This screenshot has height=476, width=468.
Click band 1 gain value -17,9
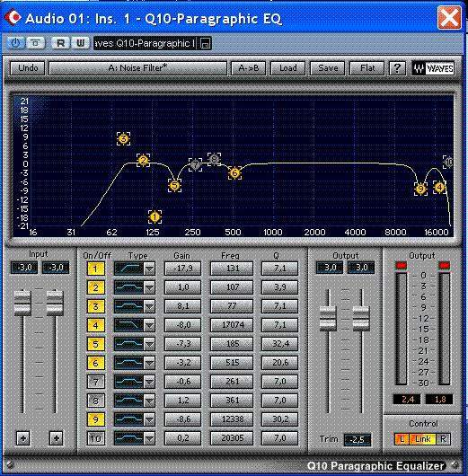pos(182,269)
